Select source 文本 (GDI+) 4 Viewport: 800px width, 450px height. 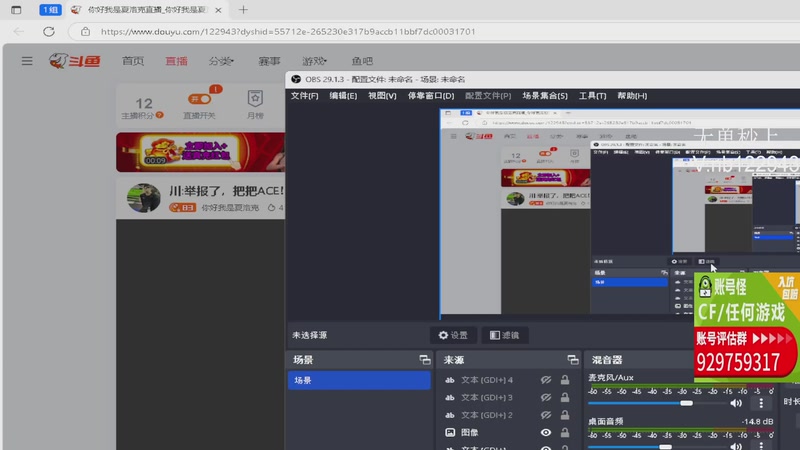[487, 380]
